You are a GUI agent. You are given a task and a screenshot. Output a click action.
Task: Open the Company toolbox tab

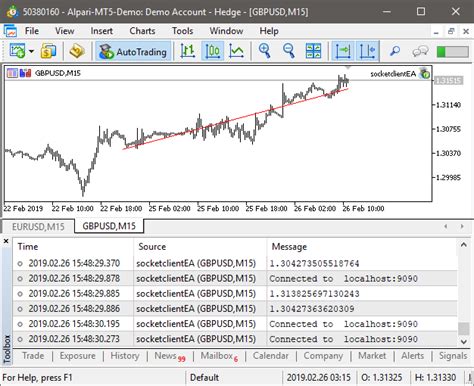coord(323,356)
